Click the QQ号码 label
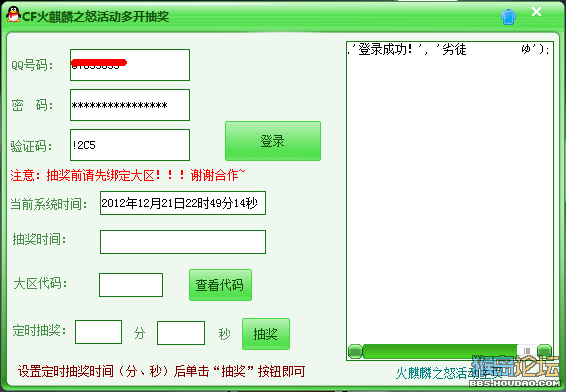Screen dimensions: 566x392 click(32, 65)
